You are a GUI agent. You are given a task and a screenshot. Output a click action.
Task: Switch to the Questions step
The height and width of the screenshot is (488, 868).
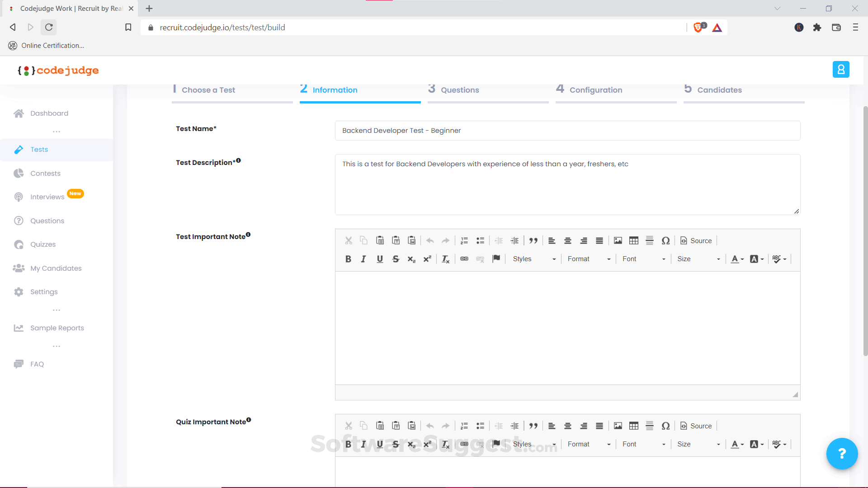(459, 89)
